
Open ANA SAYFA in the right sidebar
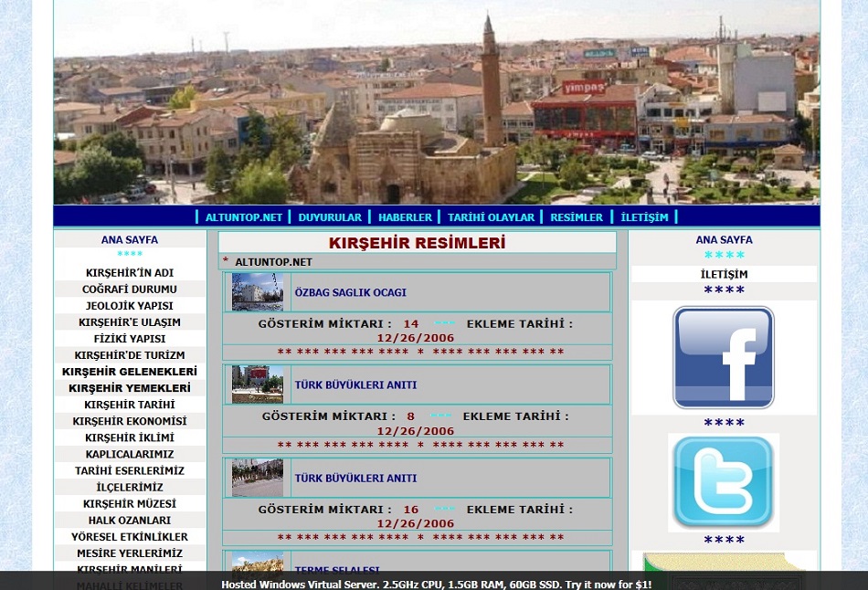pyautogui.click(x=724, y=239)
